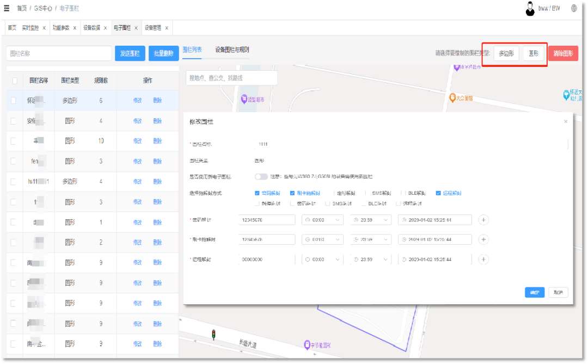Confirm the 修改围栏 dialog with 确定

point(535,292)
